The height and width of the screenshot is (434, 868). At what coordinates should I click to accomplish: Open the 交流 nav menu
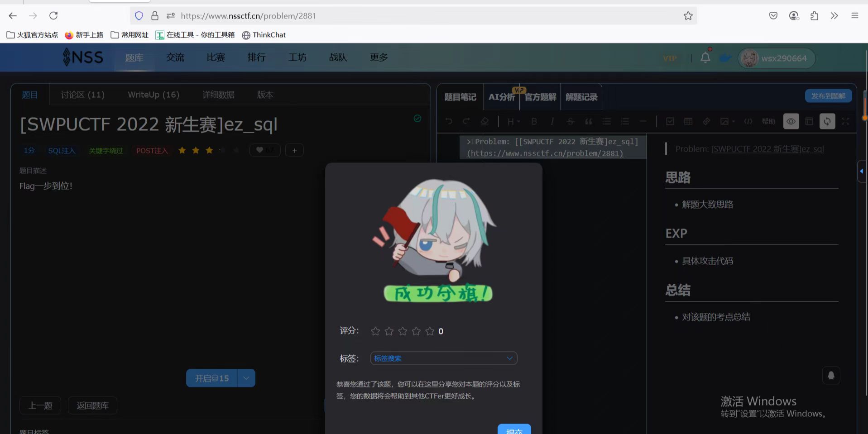tap(175, 57)
